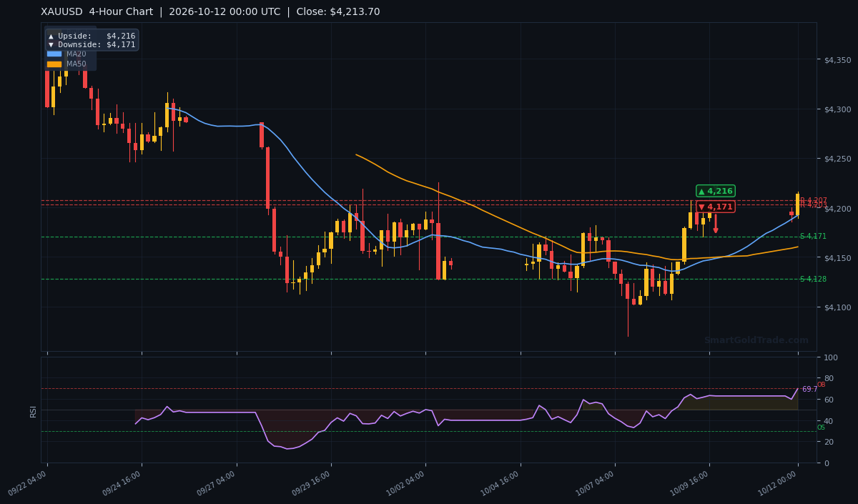Click the MA20 blue legend swatch
The image size is (858, 504).
[54, 54]
